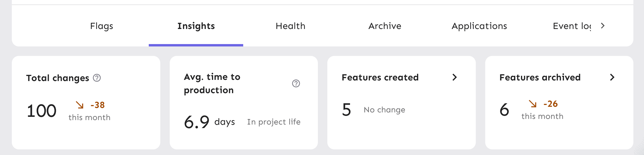Viewport: 644px width, 155px height.
Task: Click the 6.9 days value
Action: pos(197,122)
